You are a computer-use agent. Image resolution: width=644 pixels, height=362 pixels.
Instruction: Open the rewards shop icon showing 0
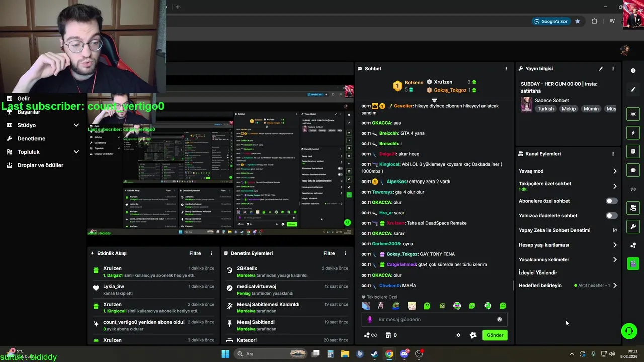click(391, 335)
